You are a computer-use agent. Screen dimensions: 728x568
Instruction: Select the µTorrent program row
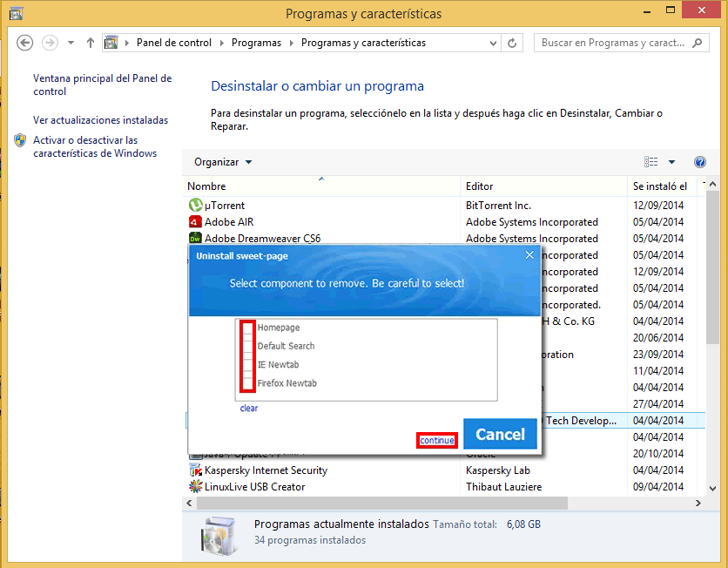tap(444, 205)
